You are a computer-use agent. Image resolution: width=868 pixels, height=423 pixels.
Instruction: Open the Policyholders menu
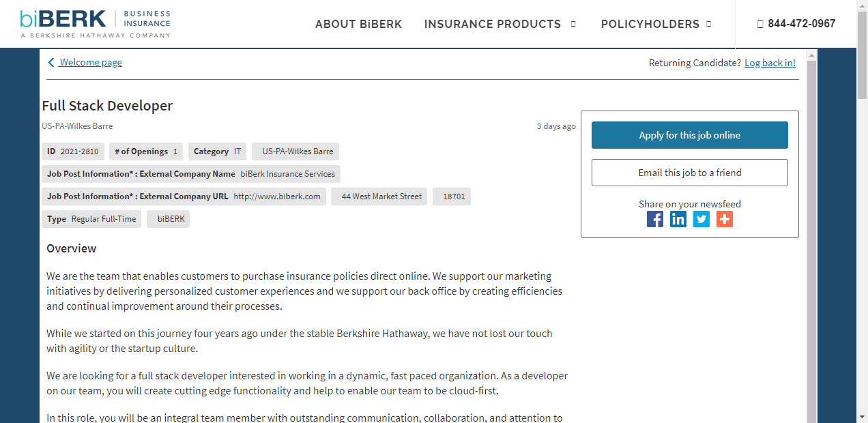click(x=650, y=24)
